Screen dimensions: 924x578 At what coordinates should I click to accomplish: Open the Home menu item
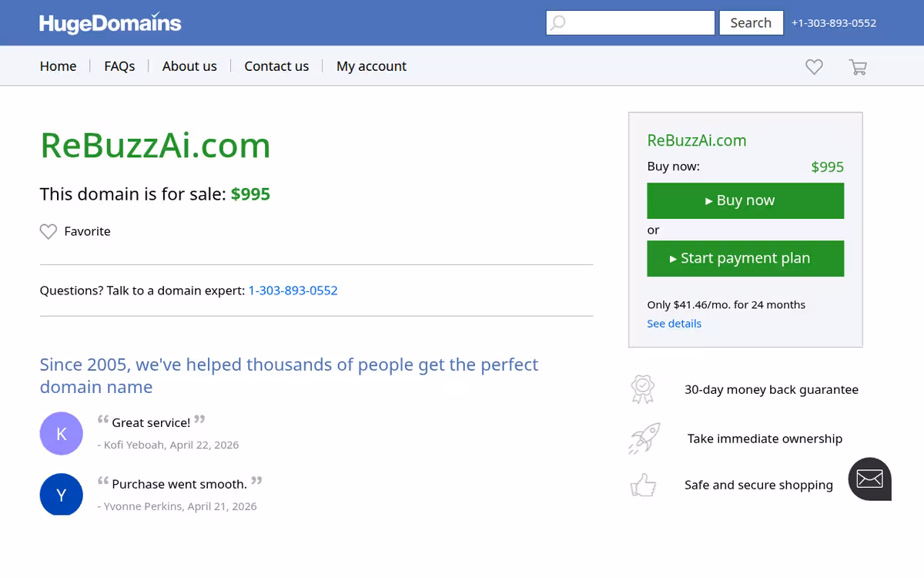(58, 66)
